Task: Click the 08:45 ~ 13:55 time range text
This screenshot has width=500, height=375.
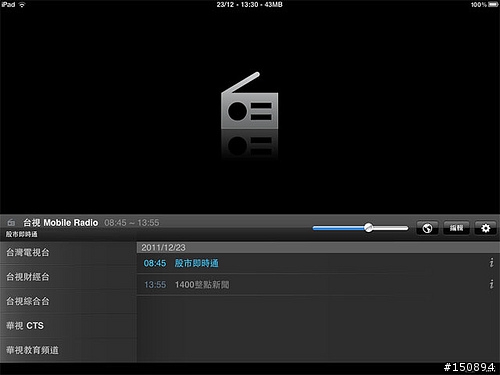Action: (132, 223)
